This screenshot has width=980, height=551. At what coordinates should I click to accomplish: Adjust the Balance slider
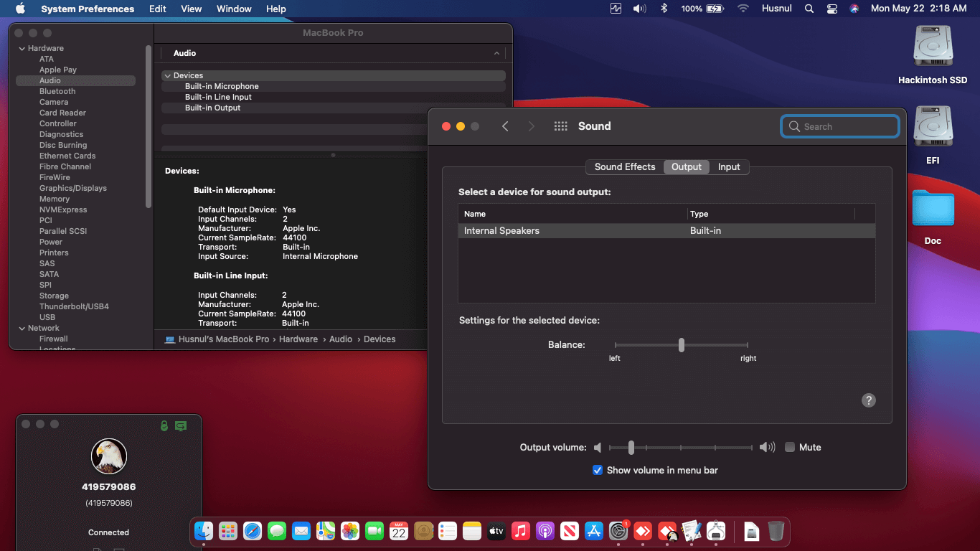[682, 345]
